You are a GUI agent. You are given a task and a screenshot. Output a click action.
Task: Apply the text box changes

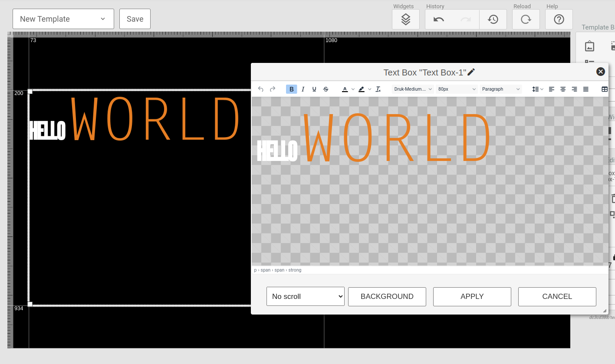pos(472,296)
